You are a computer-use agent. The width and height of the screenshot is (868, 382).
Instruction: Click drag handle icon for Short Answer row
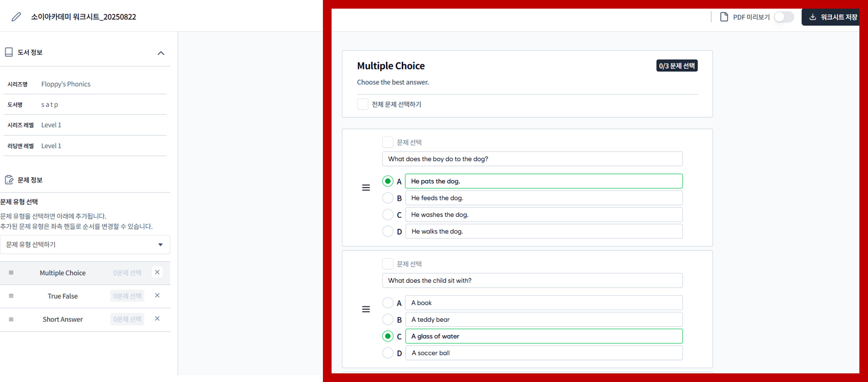(11, 319)
